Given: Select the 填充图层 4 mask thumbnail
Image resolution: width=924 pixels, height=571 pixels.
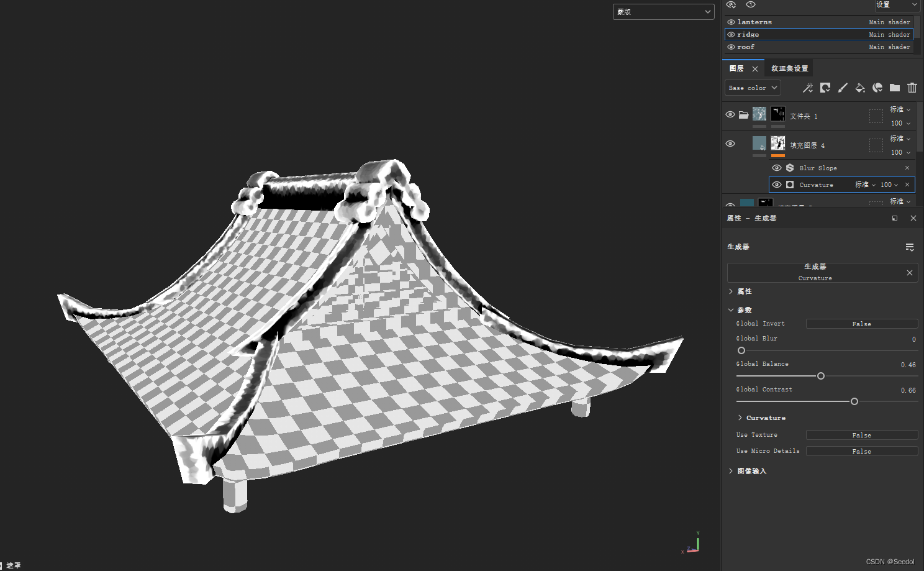Looking at the screenshot, I should pyautogui.click(x=778, y=143).
